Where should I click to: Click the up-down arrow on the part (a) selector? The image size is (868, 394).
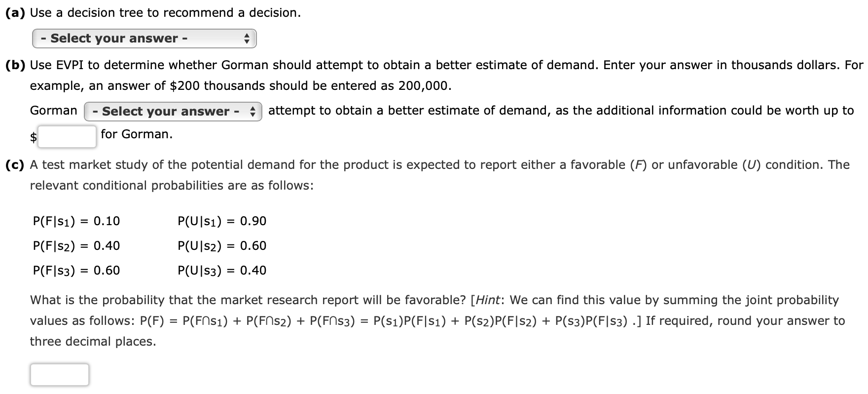pyautogui.click(x=247, y=38)
